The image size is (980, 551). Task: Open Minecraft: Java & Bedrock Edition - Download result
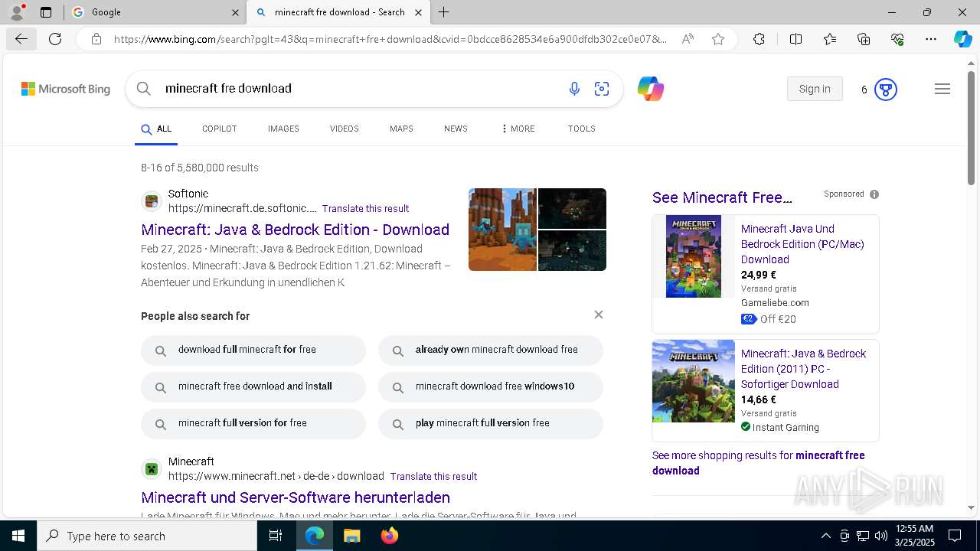click(x=295, y=230)
